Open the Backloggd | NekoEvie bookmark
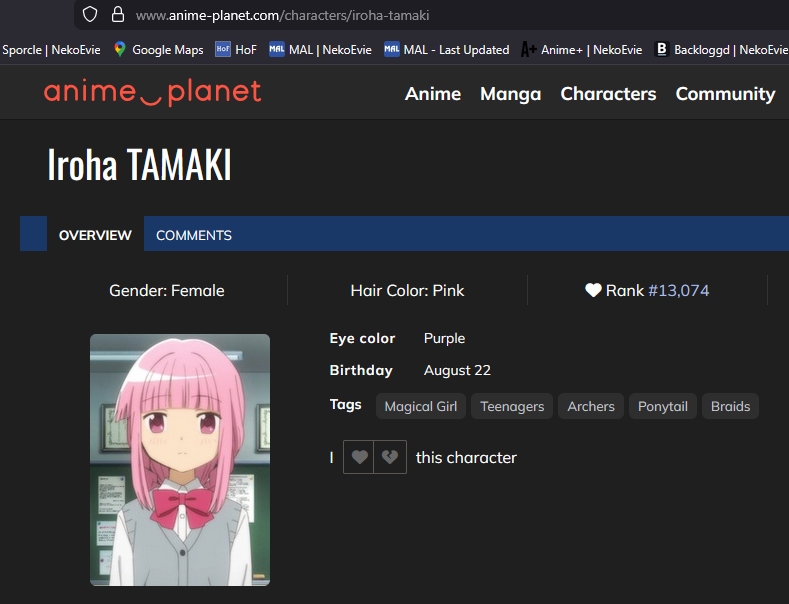Screen dimensions: 789x604 point(721,50)
